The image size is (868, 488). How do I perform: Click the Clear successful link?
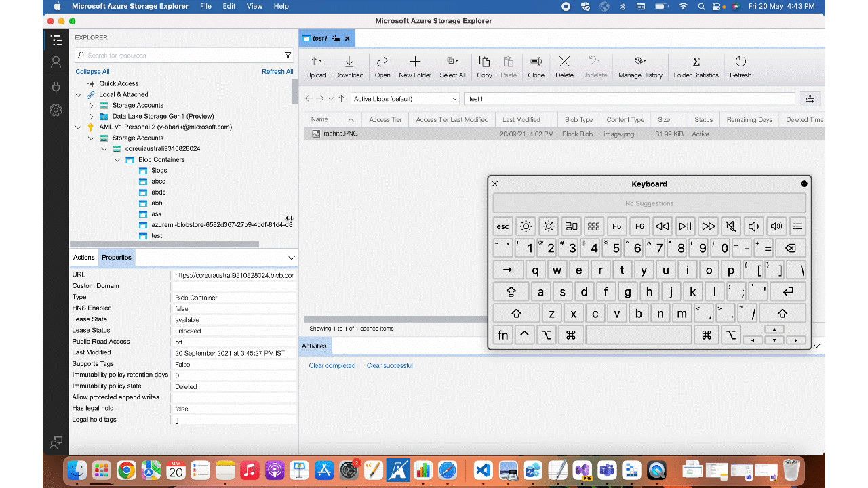pyautogui.click(x=390, y=366)
